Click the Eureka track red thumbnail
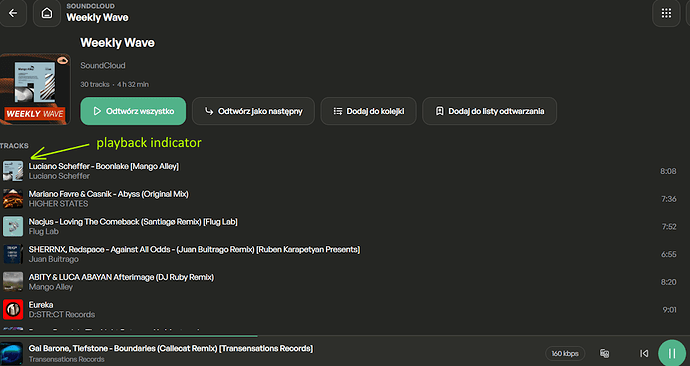 13,309
